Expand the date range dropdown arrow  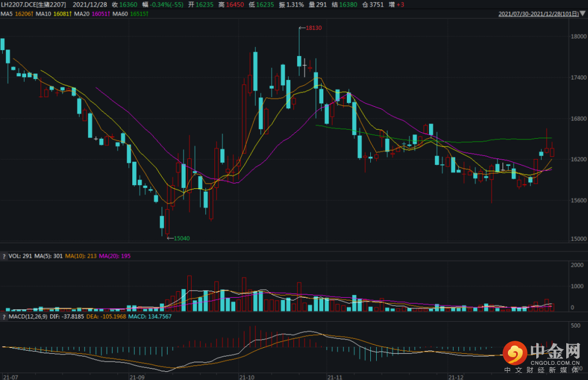pos(583,14)
